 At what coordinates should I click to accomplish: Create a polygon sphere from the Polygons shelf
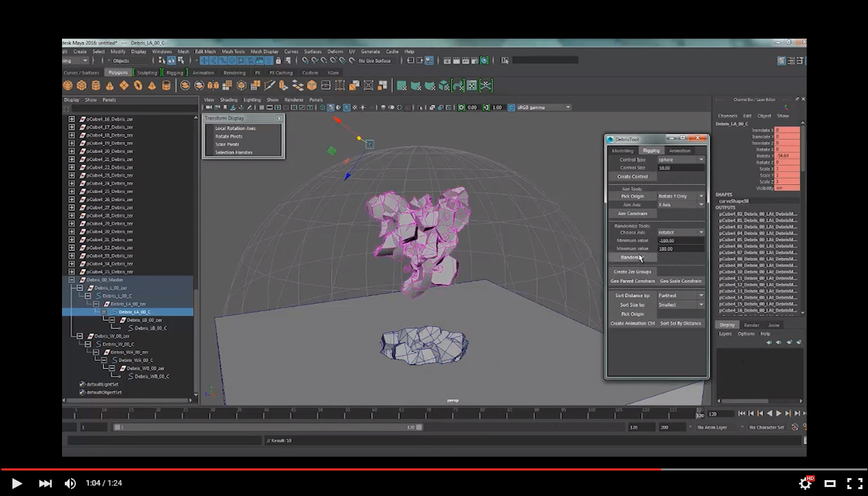(x=66, y=85)
